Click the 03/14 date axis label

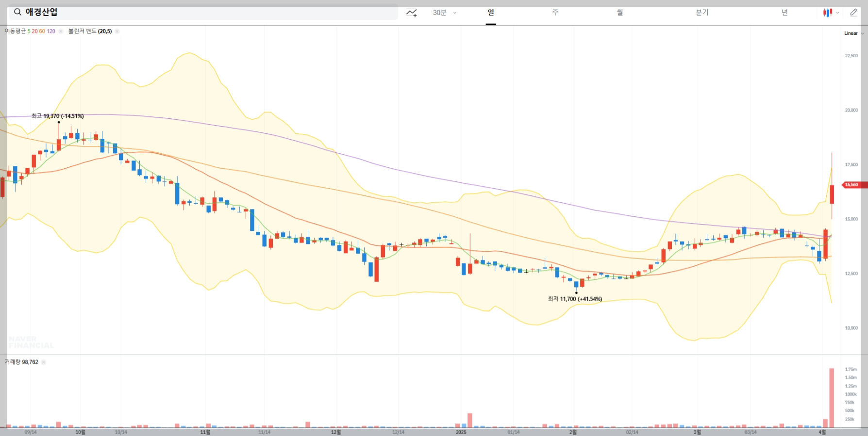tap(751, 432)
